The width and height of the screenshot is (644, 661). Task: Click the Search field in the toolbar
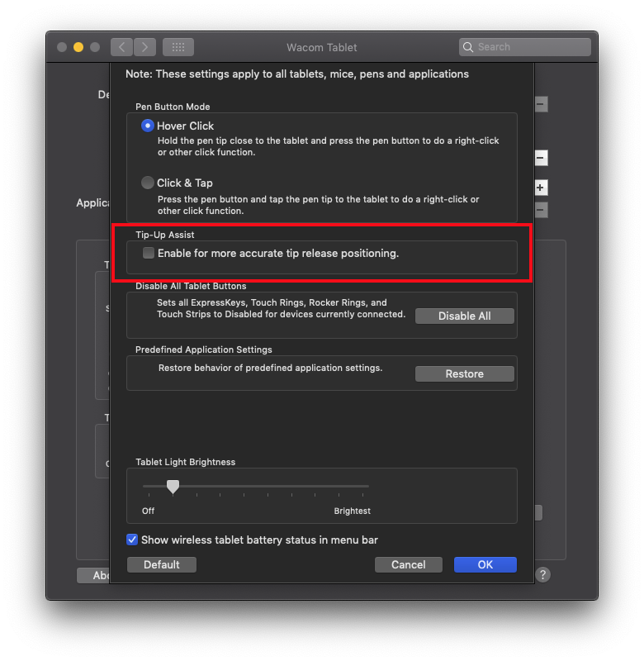pyautogui.click(x=528, y=47)
